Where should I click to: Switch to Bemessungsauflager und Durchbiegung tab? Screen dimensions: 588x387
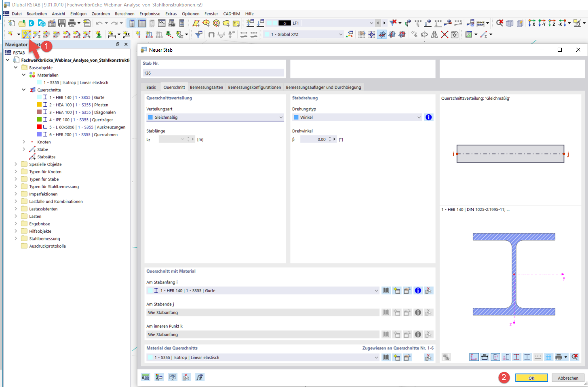[x=324, y=87]
